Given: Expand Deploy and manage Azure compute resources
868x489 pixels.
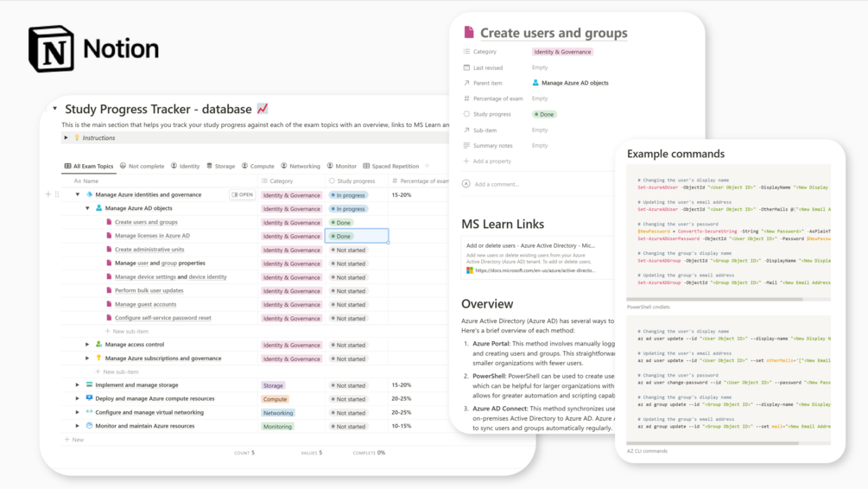Looking at the screenshot, I should click(78, 399).
